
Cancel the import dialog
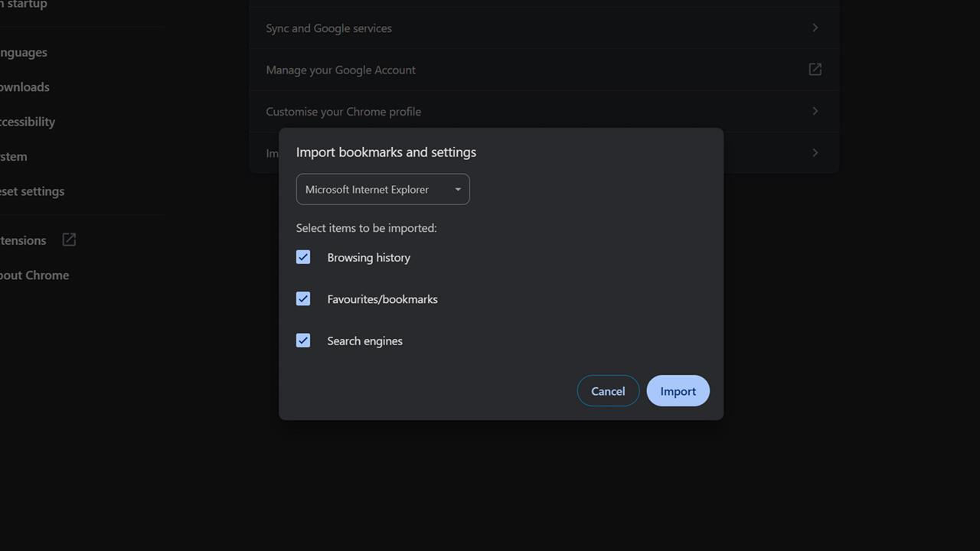(x=608, y=391)
